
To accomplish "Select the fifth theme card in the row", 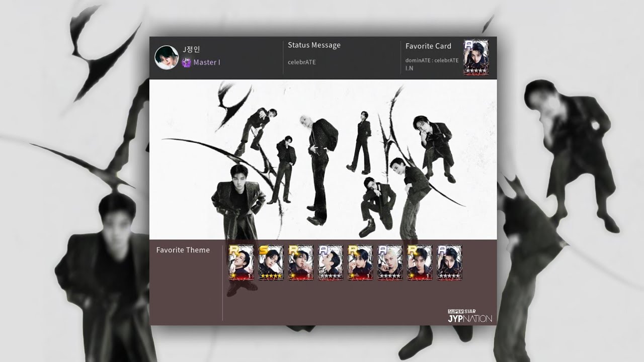I will pyautogui.click(x=360, y=262).
